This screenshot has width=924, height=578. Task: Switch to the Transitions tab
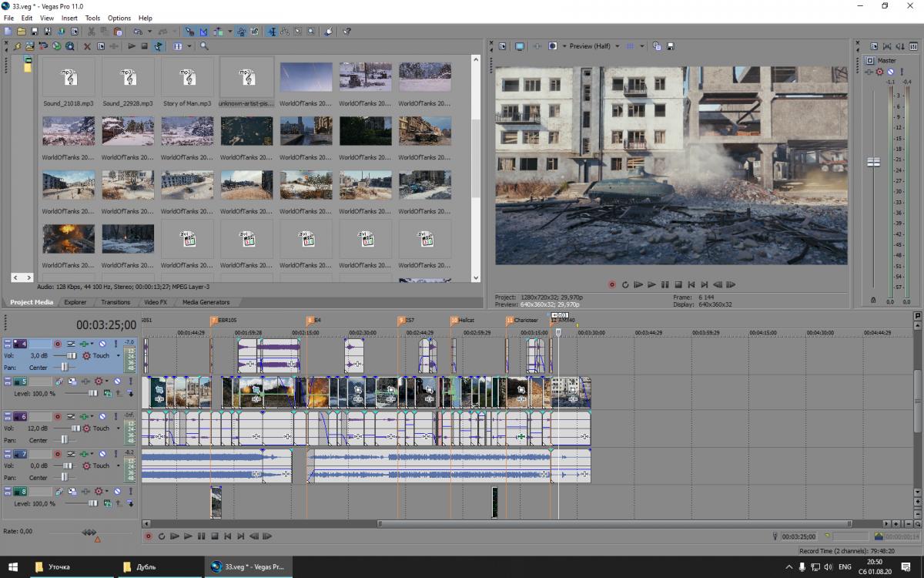pos(115,302)
